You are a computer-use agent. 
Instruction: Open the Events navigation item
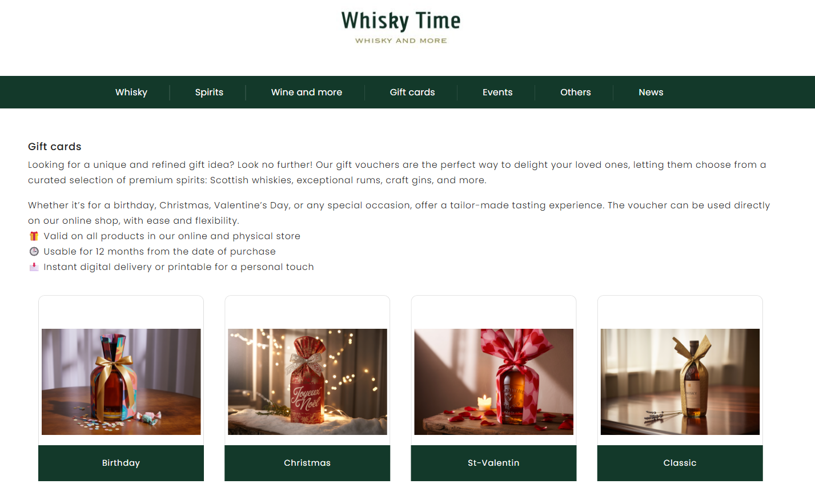(x=497, y=92)
